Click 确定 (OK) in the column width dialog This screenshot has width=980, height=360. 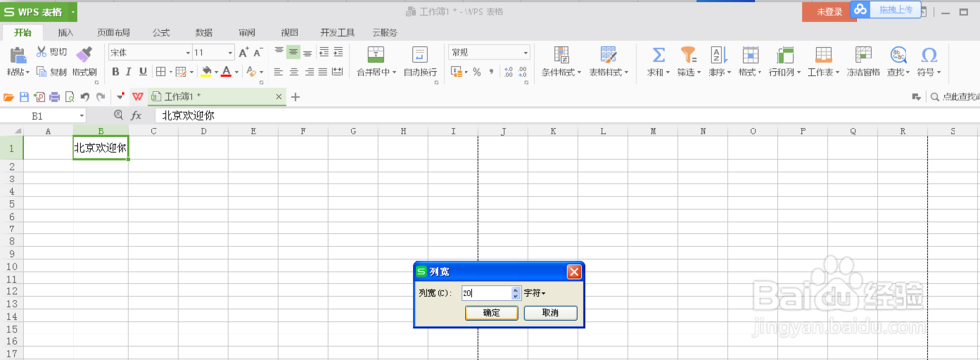492,312
